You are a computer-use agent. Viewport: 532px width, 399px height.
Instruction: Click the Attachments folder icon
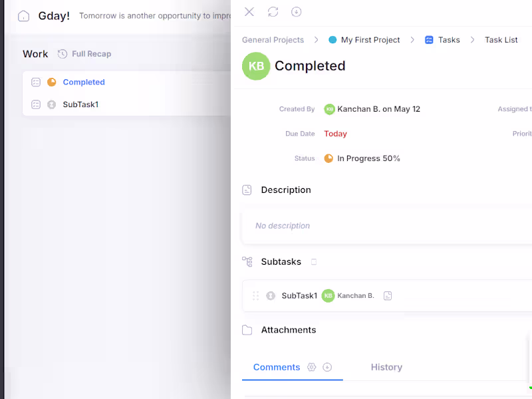coord(247,329)
